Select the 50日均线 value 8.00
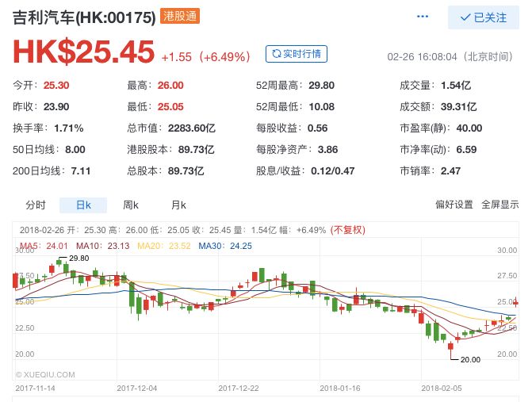The width and height of the screenshot is (532, 402). pyautogui.click(x=75, y=149)
